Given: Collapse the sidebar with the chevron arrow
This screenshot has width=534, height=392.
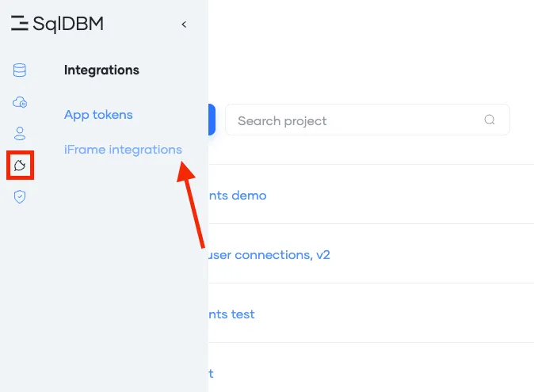Looking at the screenshot, I should coord(184,25).
